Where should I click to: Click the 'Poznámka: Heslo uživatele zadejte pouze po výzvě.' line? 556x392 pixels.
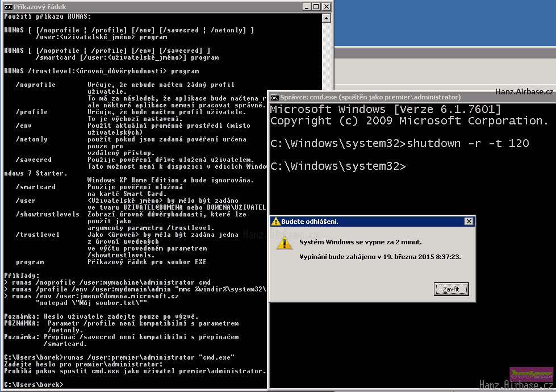[101, 316]
